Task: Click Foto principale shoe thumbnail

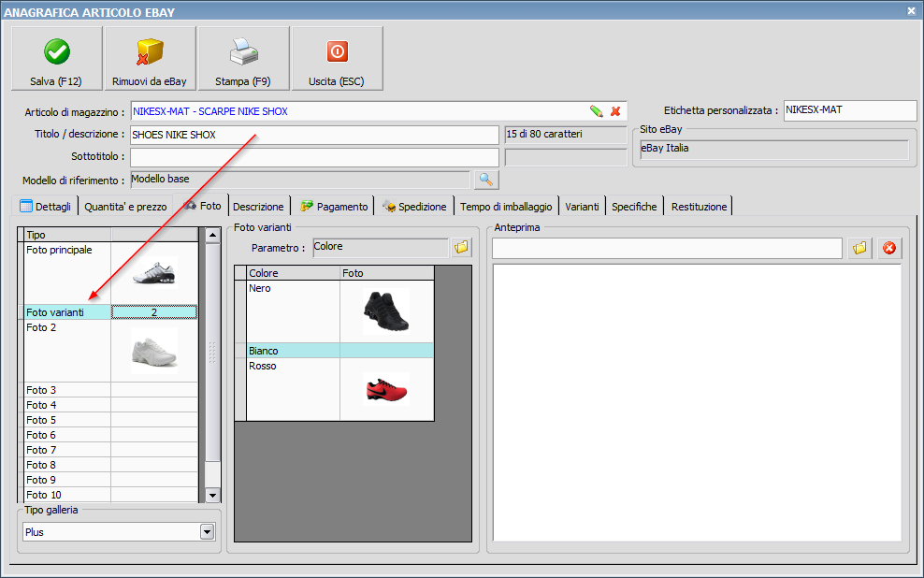Action: click(x=154, y=273)
